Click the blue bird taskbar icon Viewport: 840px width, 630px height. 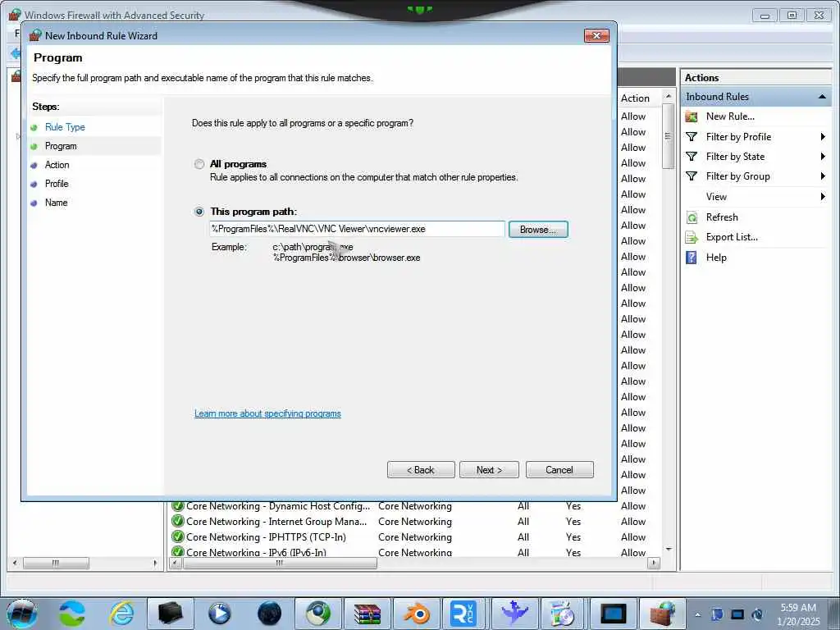pyautogui.click(x=514, y=614)
